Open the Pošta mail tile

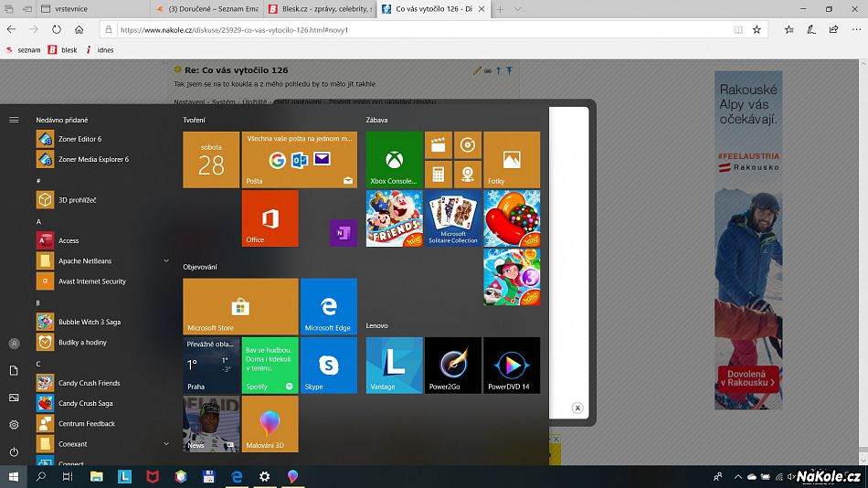299,160
